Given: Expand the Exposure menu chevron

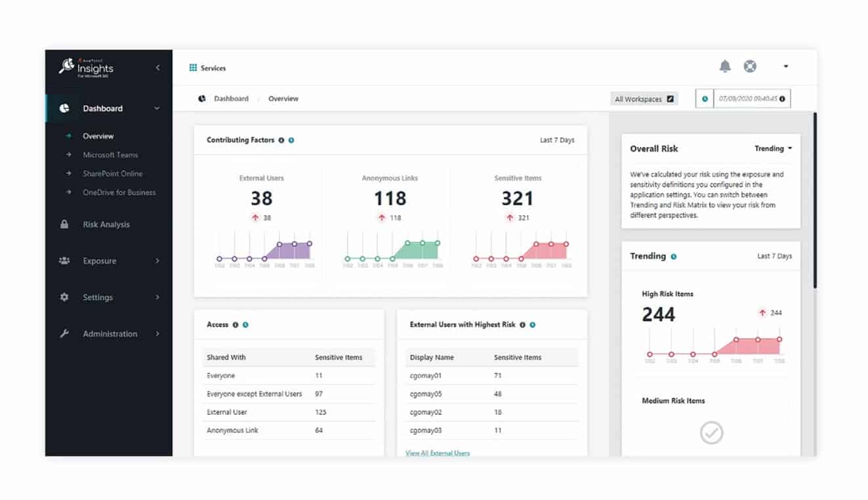Looking at the screenshot, I should pyautogui.click(x=157, y=260).
